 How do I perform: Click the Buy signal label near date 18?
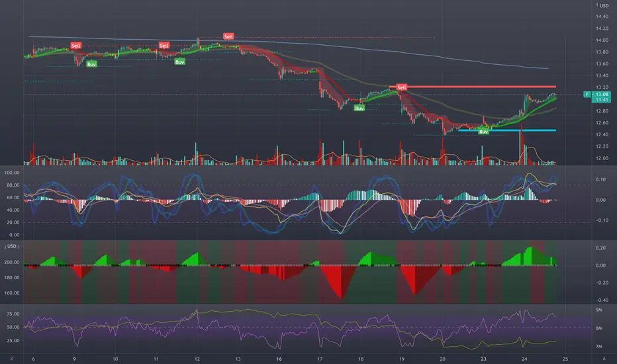(x=359, y=109)
